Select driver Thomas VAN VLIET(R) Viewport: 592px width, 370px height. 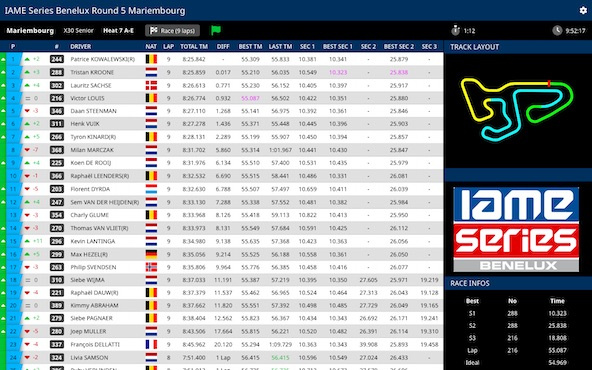pyautogui.click(x=99, y=228)
